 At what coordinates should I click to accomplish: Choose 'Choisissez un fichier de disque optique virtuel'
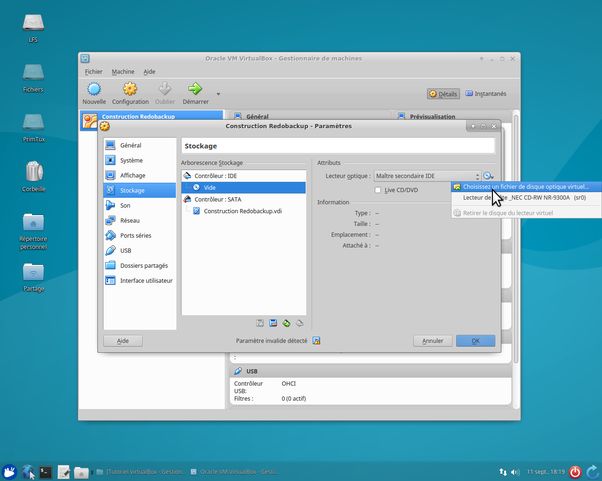tap(526, 187)
